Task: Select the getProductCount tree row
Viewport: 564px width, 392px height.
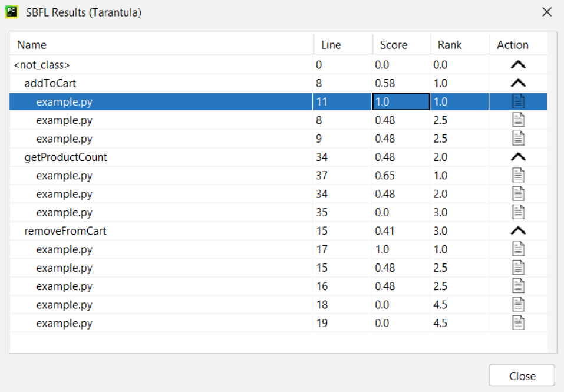Action: pyautogui.click(x=278, y=157)
